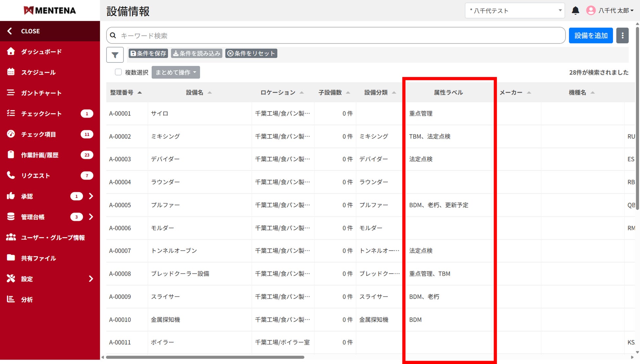The image size is (640, 364).
Task: Open the 八千代テスト selector dropdown
Action: (x=515, y=10)
